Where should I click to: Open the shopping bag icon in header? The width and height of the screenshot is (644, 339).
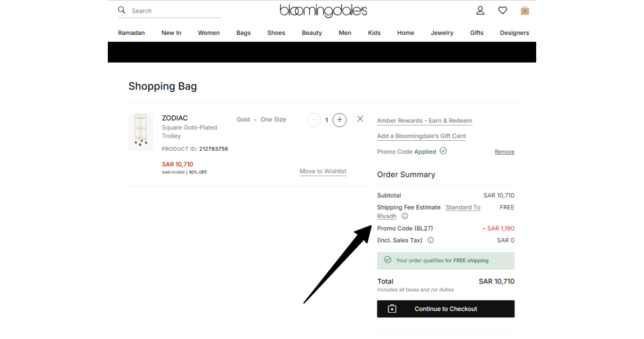coord(525,10)
